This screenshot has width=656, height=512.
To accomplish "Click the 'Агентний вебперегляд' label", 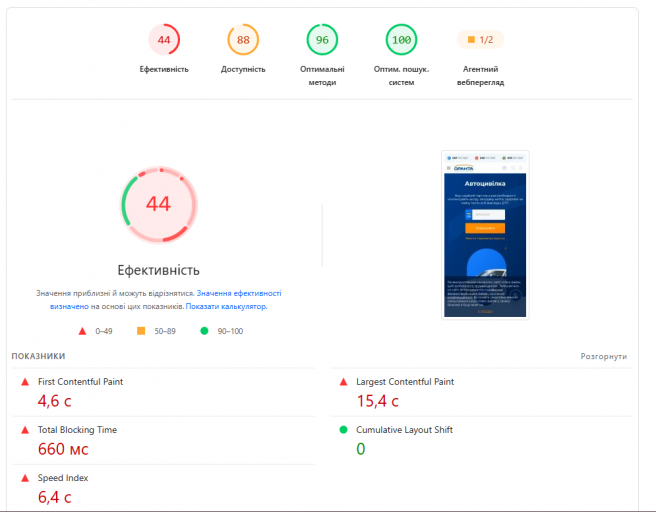I will click(x=480, y=76).
